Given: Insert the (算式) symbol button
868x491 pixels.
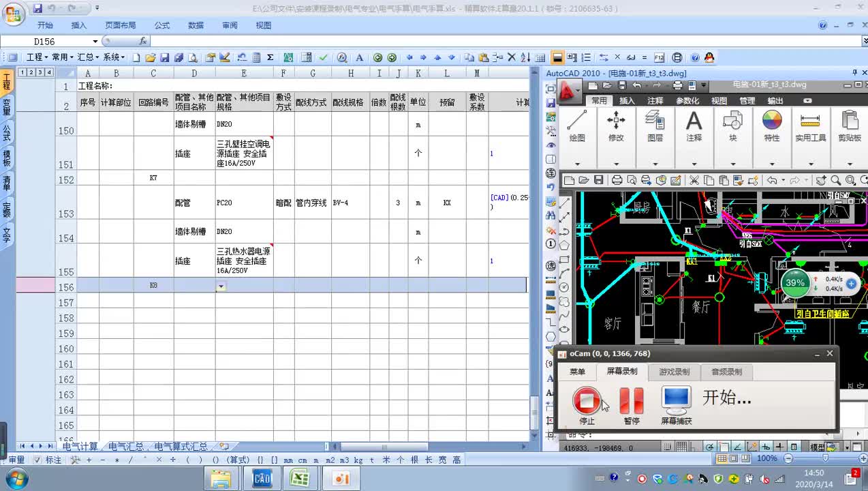Looking at the screenshot, I should [239, 460].
